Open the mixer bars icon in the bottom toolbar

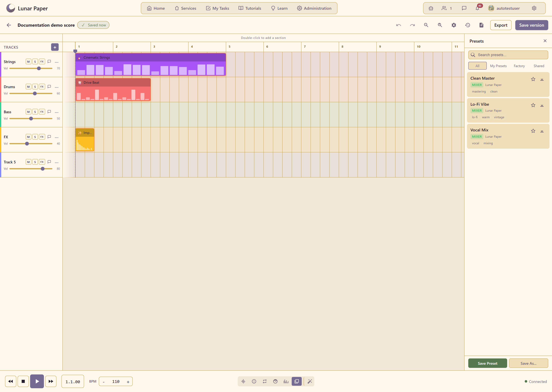coord(286,381)
